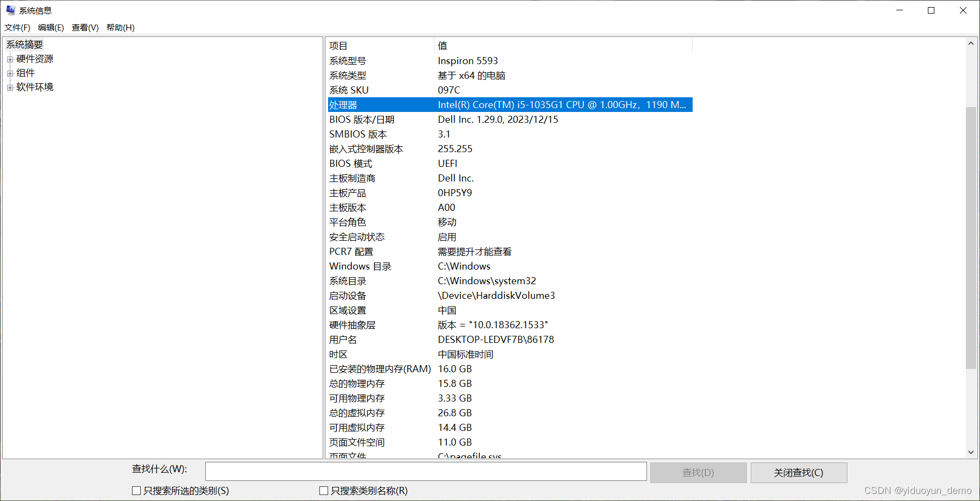Select the 主板产品 row
980x501 pixels.
coord(510,193)
